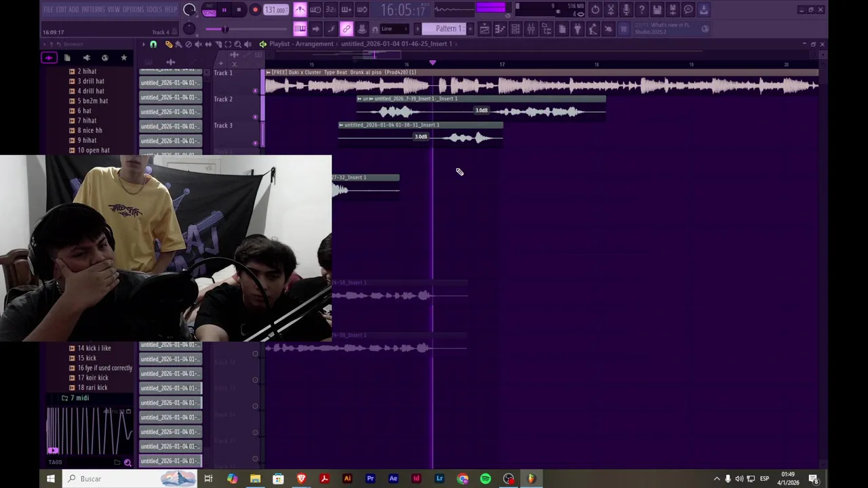Adjust the master volume knob
Viewport: 868px width, 488px height.
click(190, 9)
